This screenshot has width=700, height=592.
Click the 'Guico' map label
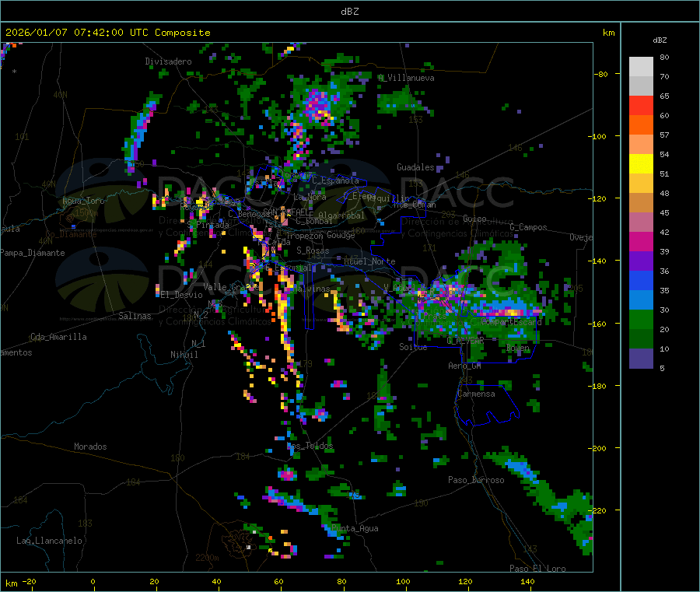pyautogui.click(x=474, y=219)
